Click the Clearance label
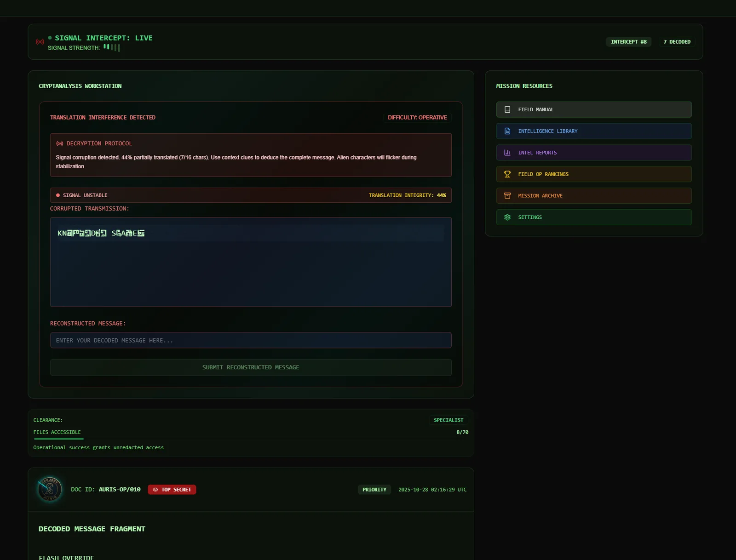Screen dimensions: 736x560 (48, 420)
